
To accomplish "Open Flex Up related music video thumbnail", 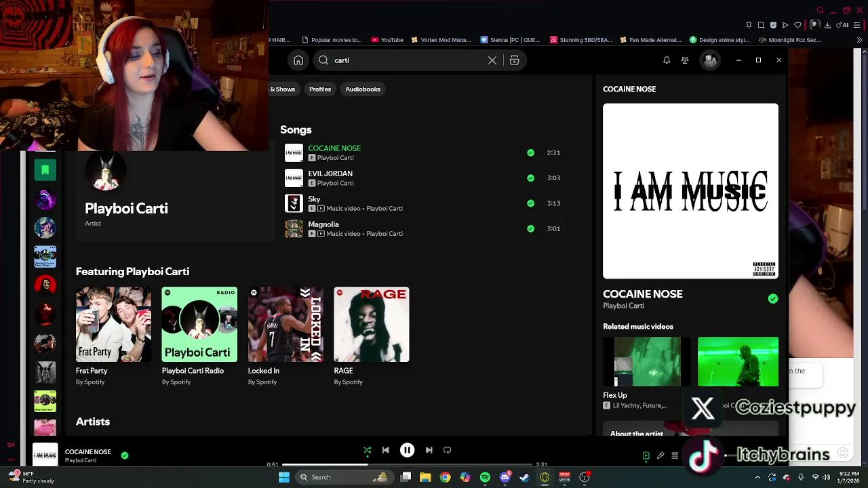I will click(647, 361).
